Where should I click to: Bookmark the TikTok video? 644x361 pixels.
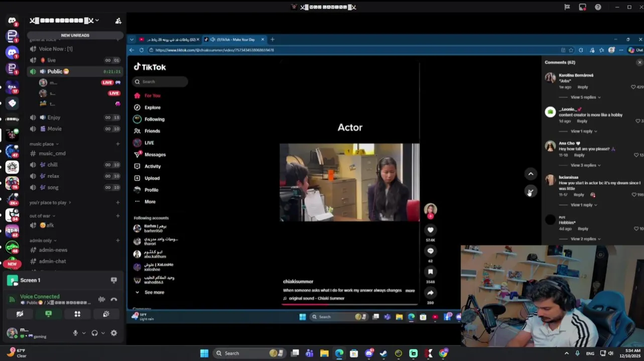coord(430,272)
